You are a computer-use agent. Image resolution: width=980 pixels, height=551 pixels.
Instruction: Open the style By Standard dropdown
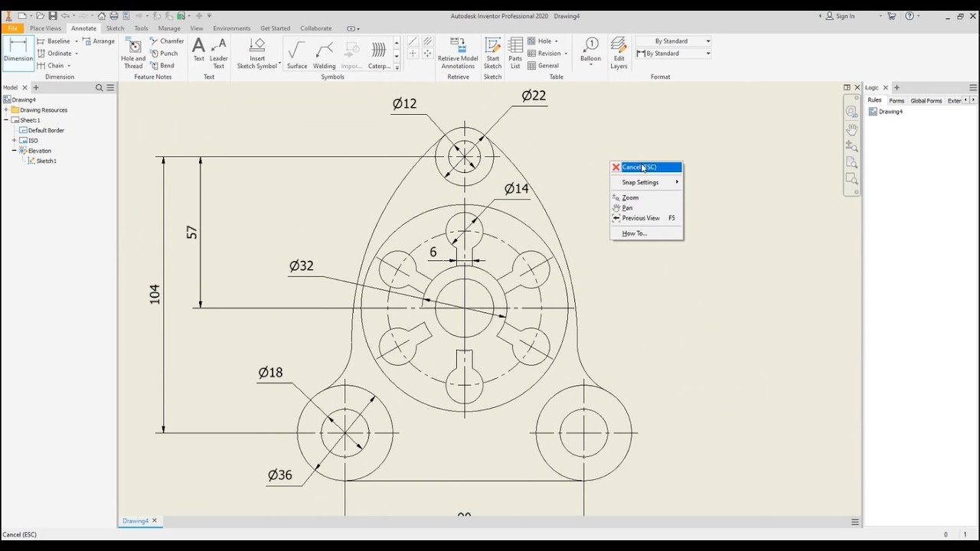tap(708, 54)
